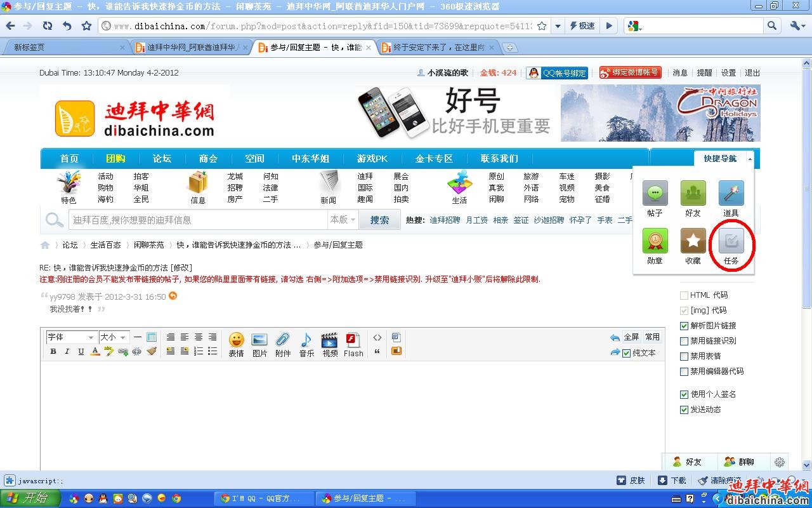Insert hyperlink with chain icon
This screenshot has width=812, height=508.
pos(123,351)
